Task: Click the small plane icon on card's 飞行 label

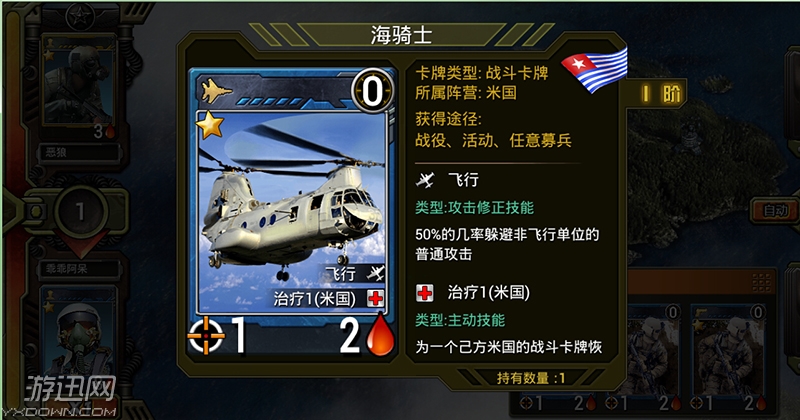Action: 376,273
